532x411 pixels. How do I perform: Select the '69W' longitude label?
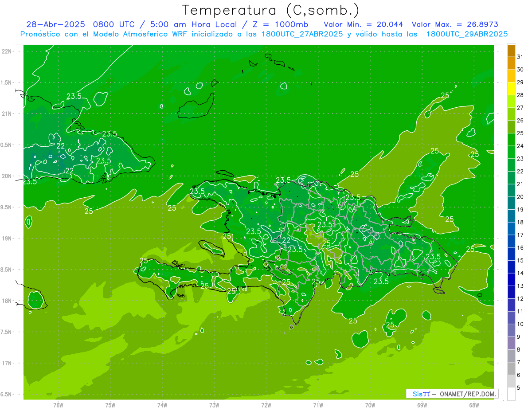pyautogui.click(x=422, y=405)
